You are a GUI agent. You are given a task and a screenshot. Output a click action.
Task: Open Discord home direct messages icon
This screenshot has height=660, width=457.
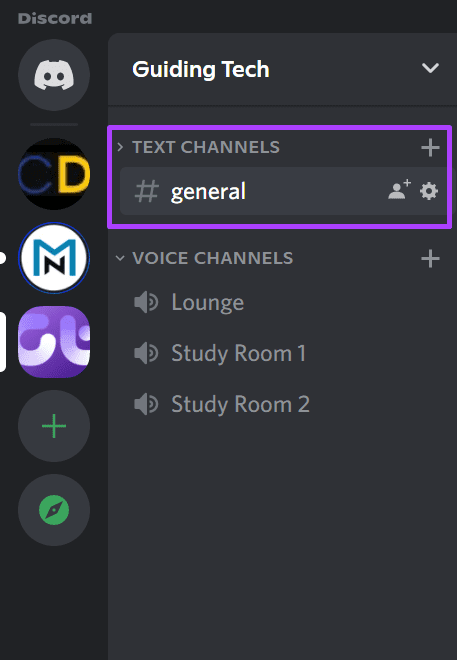pyautogui.click(x=54, y=75)
